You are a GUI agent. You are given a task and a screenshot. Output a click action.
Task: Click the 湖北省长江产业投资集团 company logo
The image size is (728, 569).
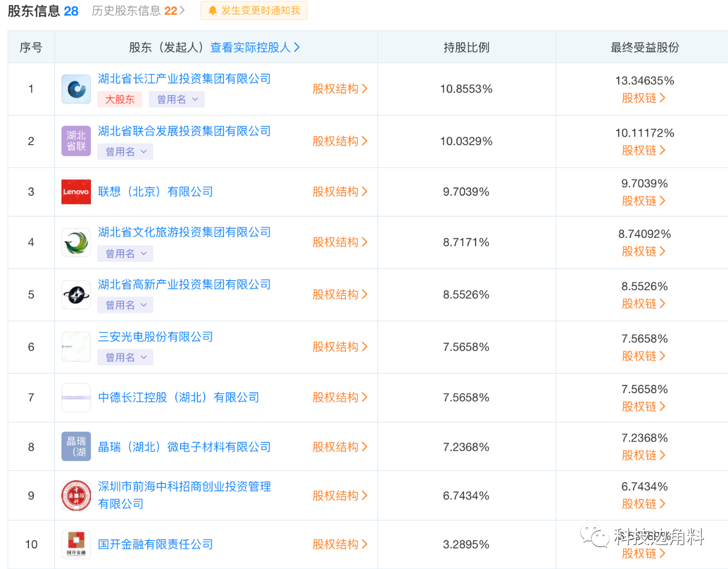click(76, 89)
